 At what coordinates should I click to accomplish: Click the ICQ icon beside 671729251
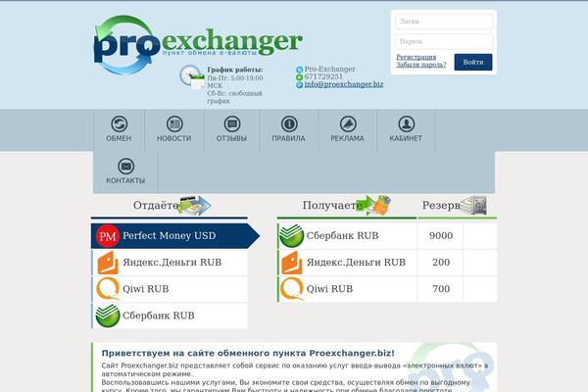coord(299,77)
